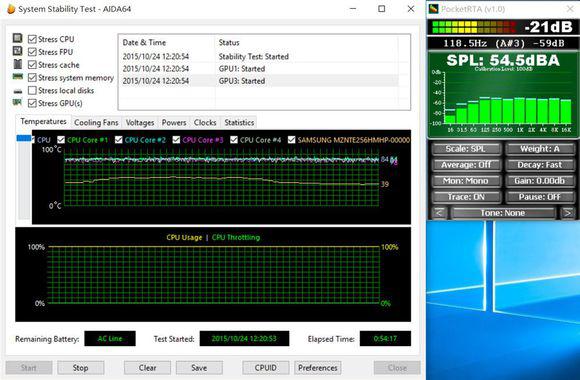Maximize the AIDA64 System Stability Test window
580x380 pixels.
[382, 9]
